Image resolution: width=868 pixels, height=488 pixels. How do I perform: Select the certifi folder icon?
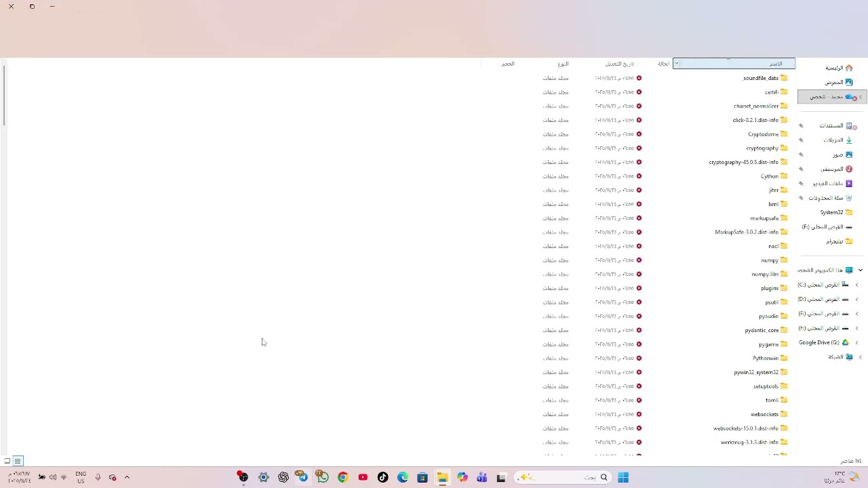coord(784,92)
